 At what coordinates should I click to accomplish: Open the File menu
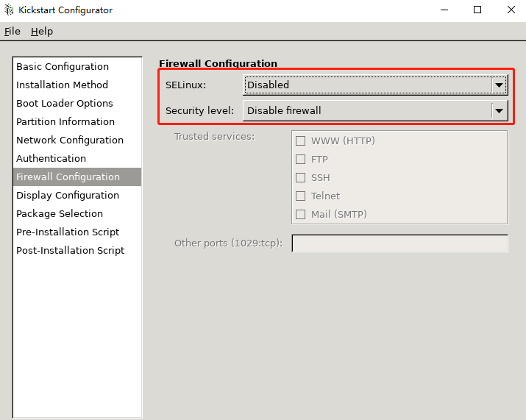coord(13,31)
